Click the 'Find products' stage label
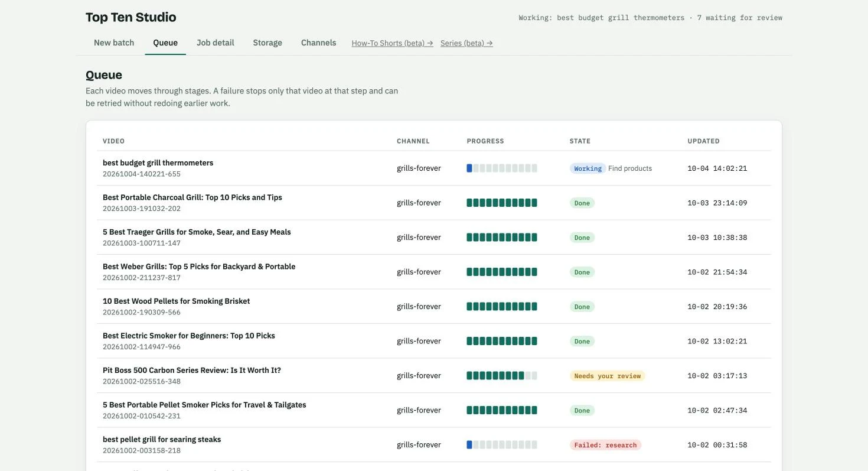Viewport: 868px width, 471px height. tap(630, 168)
